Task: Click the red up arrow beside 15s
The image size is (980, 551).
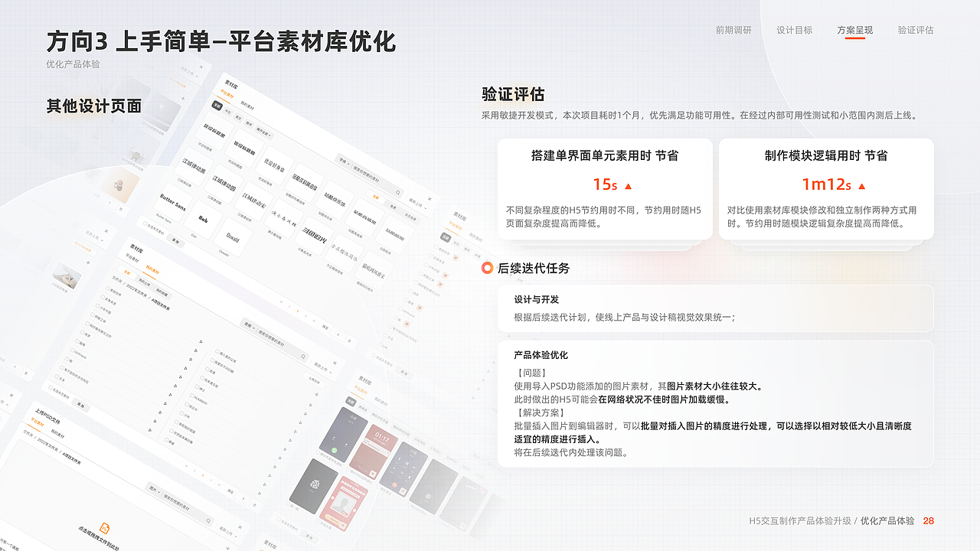Action: pyautogui.click(x=629, y=186)
